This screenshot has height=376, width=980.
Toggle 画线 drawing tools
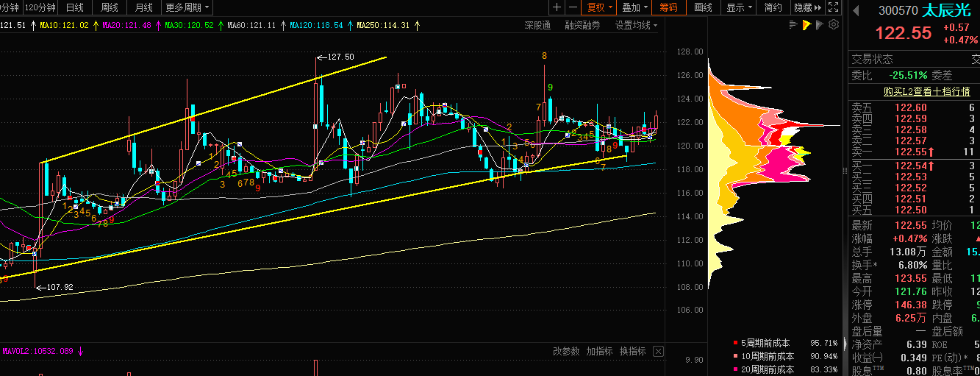[x=704, y=7]
